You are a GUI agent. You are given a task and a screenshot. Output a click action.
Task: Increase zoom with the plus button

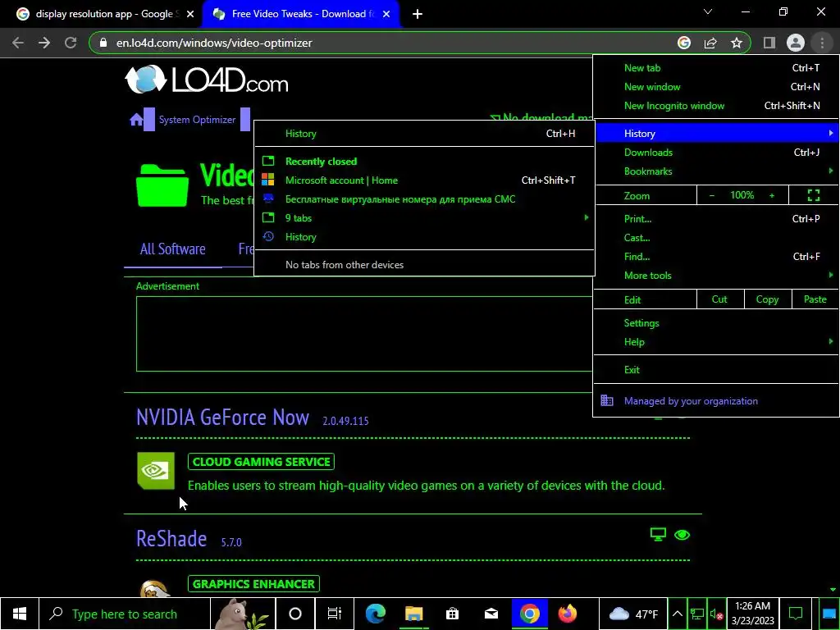click(x=772, y=195)
